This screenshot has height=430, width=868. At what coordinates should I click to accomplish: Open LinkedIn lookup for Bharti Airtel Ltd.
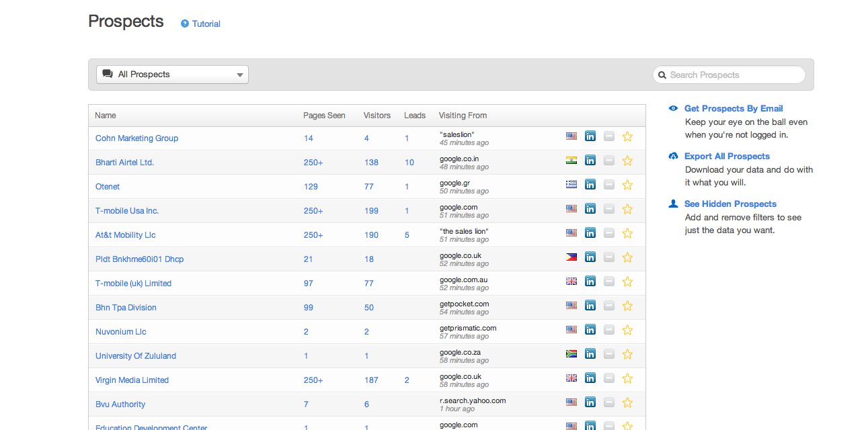tap(590, 161)
